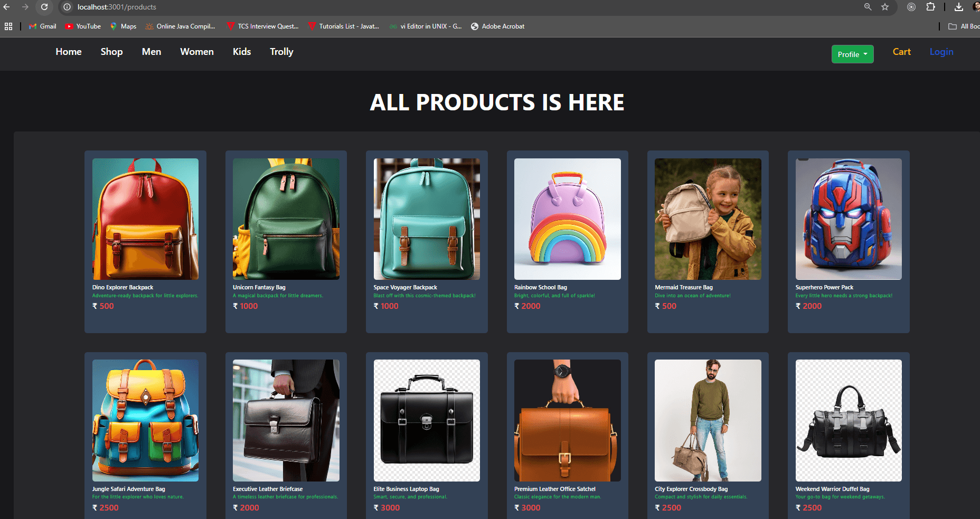The height and width of the screenshot is (519, 980).
Task: Open the apps grid icon in bookmarks bar
Action: pos(8,26)
